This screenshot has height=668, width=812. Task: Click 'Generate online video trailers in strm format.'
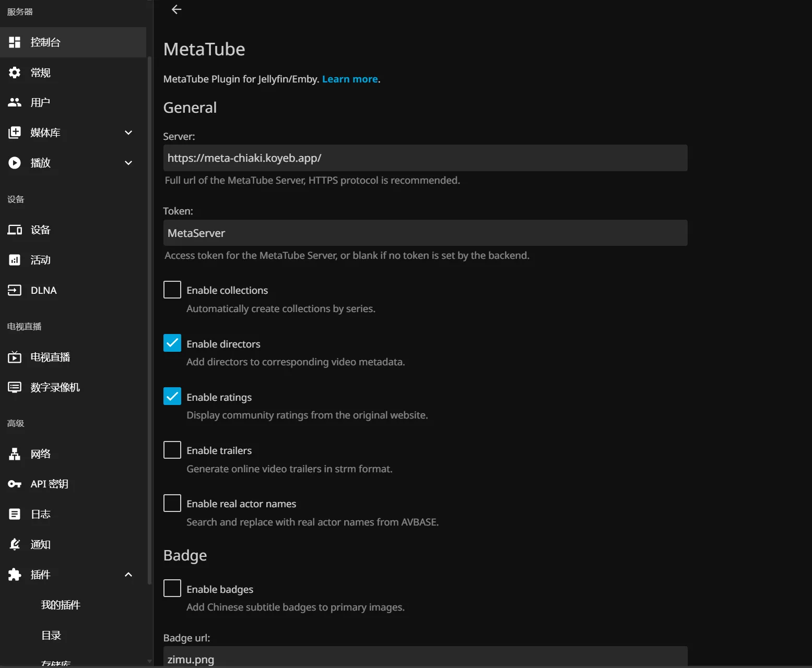289,469
